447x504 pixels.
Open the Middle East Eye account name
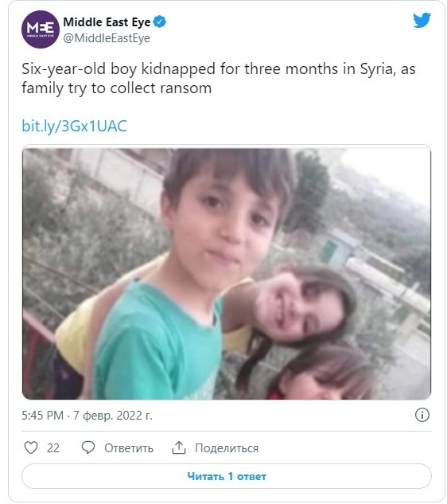click(x=107, y=21)
